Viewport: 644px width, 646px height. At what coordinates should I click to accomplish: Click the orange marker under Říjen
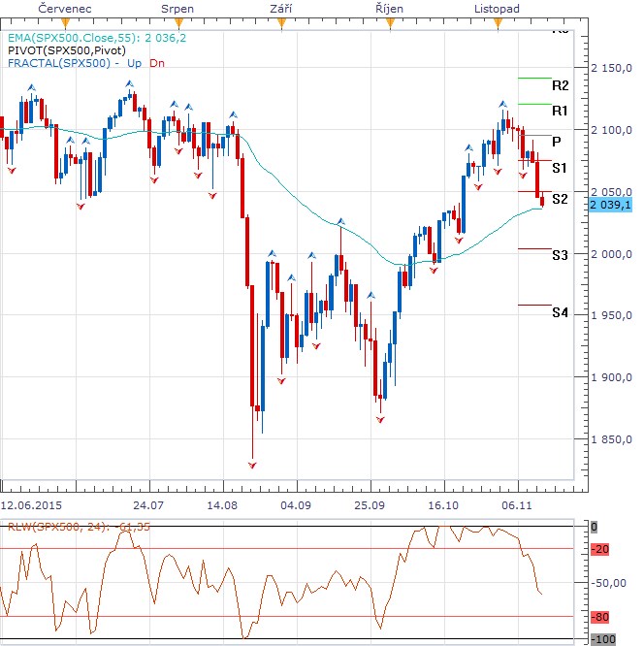(389, 21)
